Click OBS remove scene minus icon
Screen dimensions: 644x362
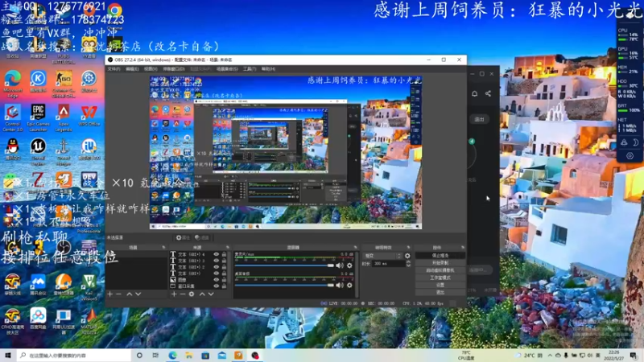(118, 294)
